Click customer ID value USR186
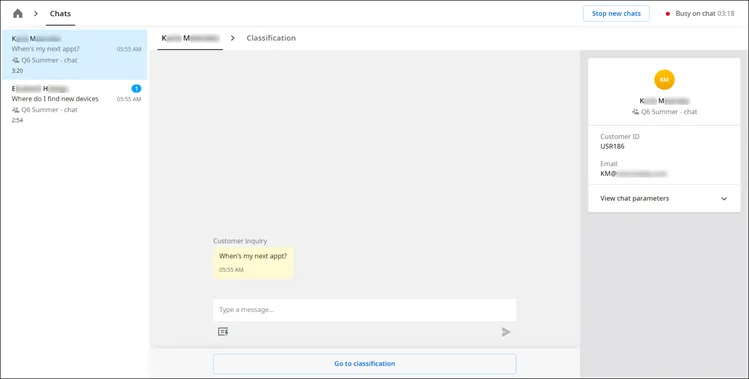 [x=612, y=147]
